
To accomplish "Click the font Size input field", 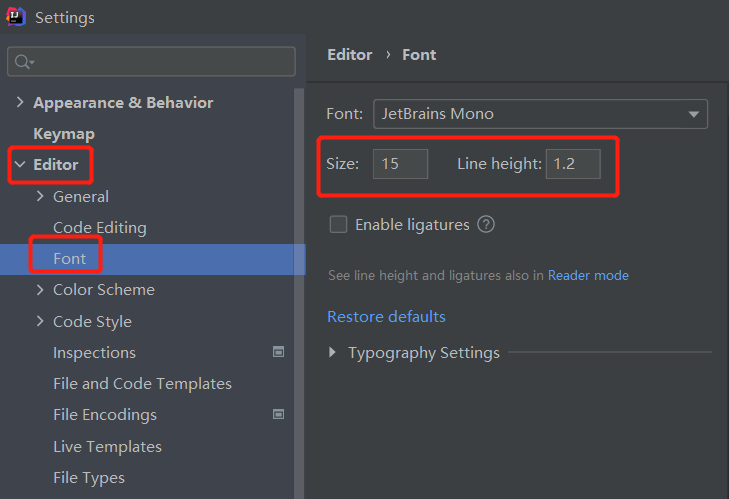I will tap(400, 164).
